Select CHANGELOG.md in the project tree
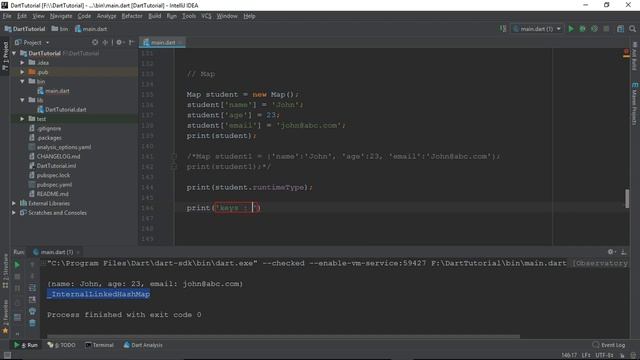The width and height of the screenshot is (640, 360). [54, 156]
